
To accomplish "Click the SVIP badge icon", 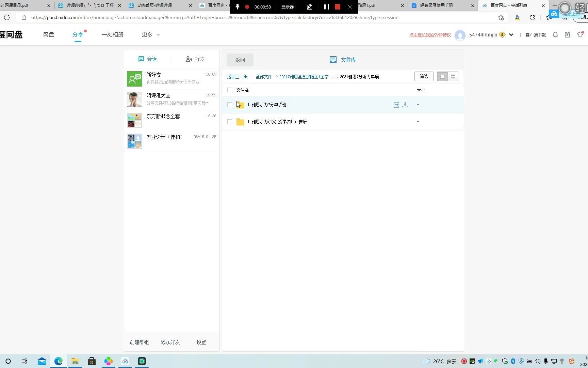I will point(502,35).
